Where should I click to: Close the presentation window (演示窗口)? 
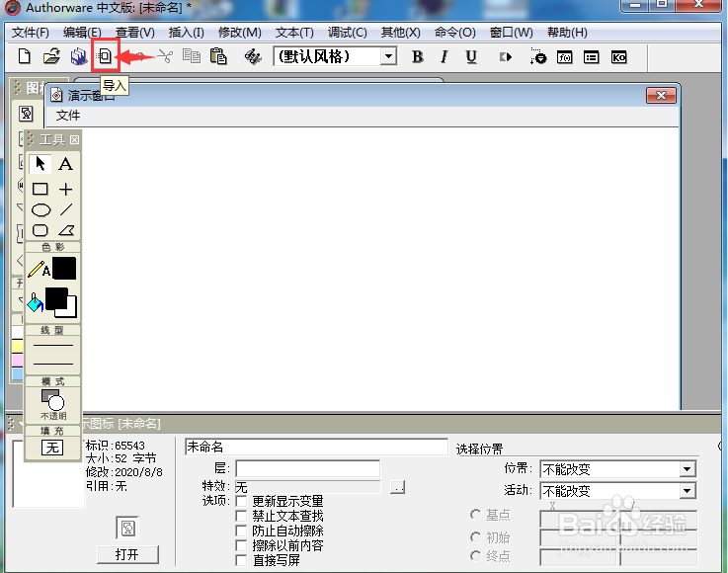pyautogui.click(x=661, y=96)
